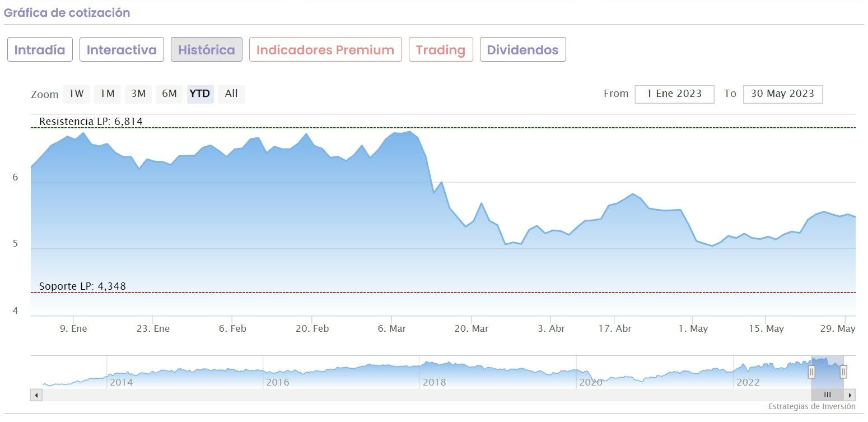Set zoom range to 1W
The width and height of the screenshot is (868, 422).
pos(76,94)
